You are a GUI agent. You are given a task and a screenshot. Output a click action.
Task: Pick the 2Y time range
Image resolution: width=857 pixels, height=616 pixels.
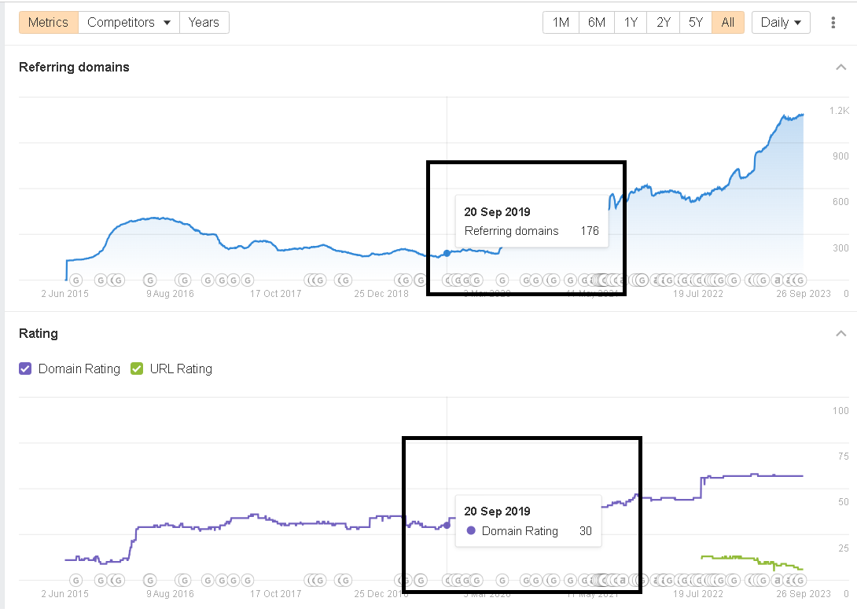(x=664, y=22)
